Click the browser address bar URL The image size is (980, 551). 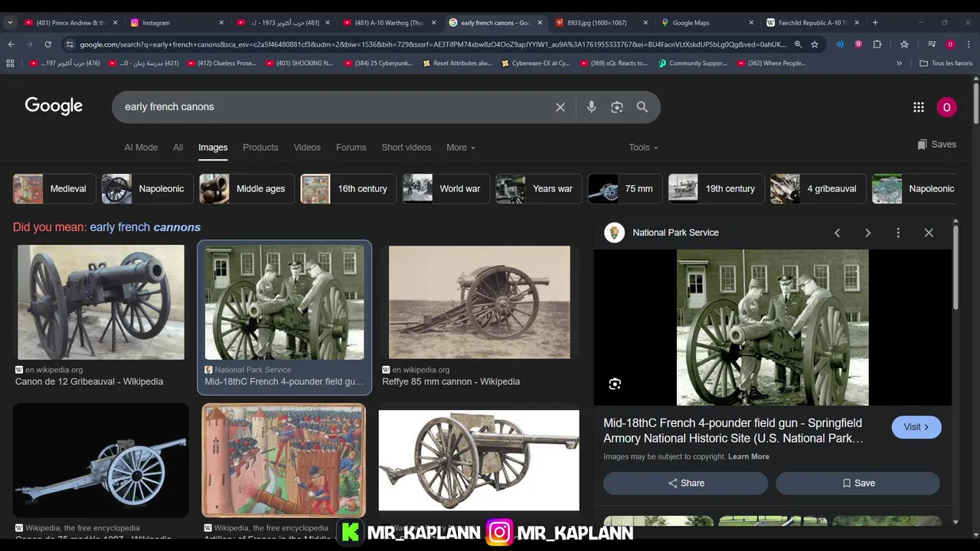point(433,44)
